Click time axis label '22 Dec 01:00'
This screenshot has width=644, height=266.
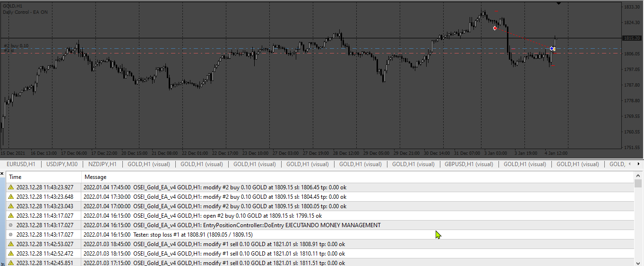195,153
